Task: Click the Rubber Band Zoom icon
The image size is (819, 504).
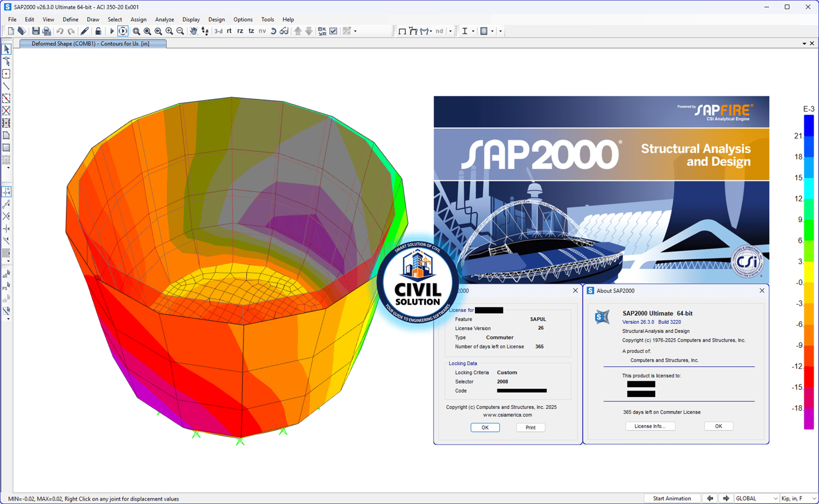Action: [x=136, y=31]
